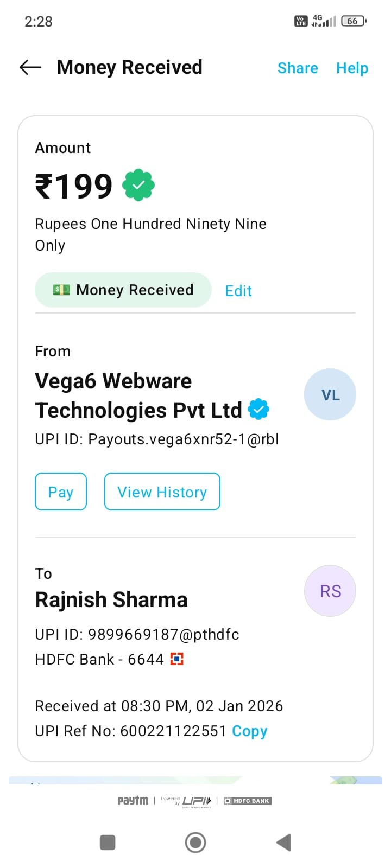Share this payment receipt
Screen dimensions: 391x868
pyautogui.click(x=298, y=68)
